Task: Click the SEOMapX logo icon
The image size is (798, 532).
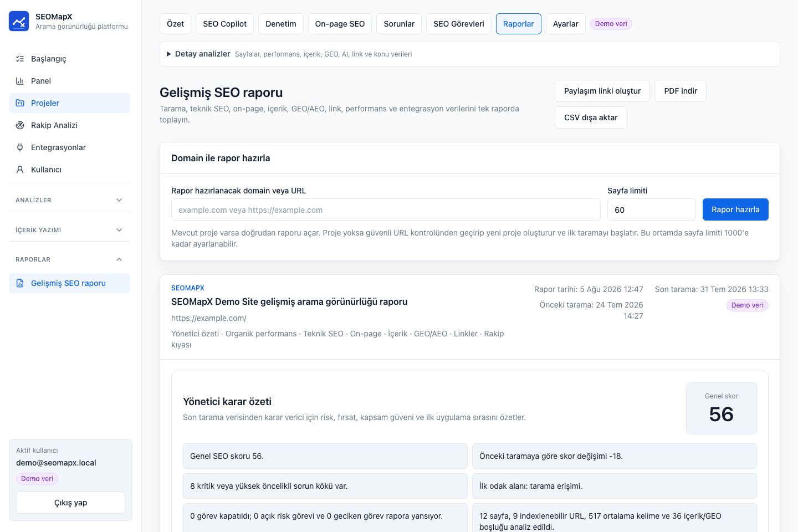Action: tap(19, 21)
